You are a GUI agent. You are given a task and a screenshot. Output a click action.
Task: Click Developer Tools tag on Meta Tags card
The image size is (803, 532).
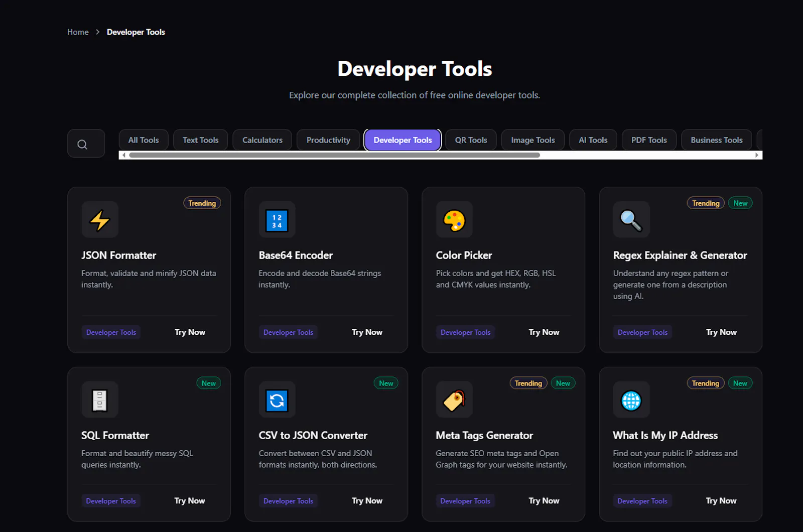[465, 501]
